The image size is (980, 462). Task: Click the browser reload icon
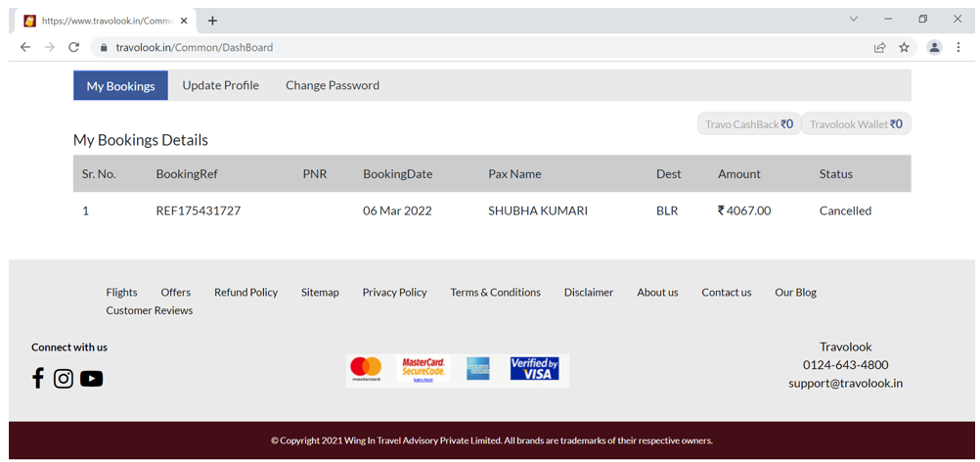pos(73,47)
